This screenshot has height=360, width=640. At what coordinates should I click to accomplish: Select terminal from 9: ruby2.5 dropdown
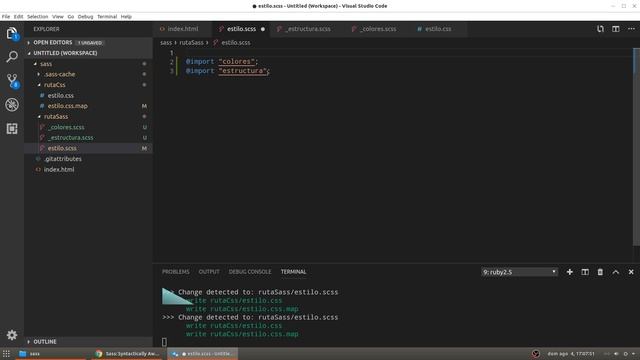(x=519, y=272)
